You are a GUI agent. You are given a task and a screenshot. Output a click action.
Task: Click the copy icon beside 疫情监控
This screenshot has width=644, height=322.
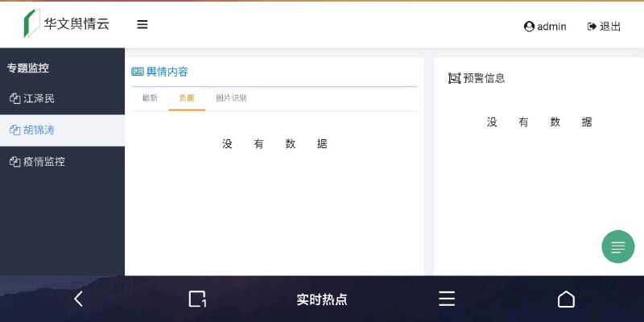pyautogui.click(x=14, y=162)
